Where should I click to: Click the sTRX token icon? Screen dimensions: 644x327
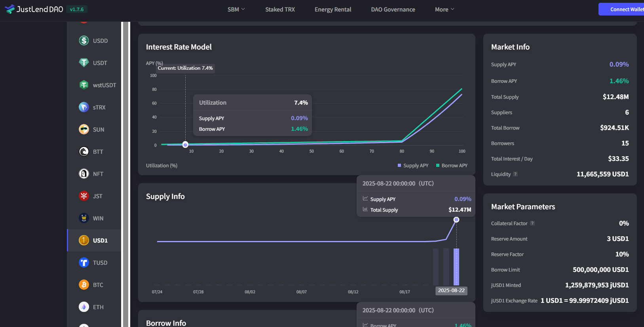[x=84, y=107]
